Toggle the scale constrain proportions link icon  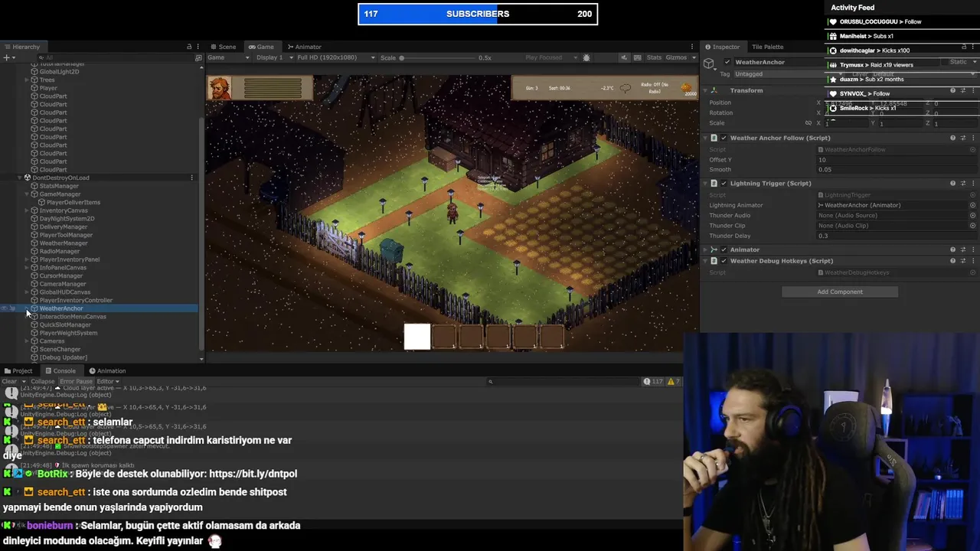coord(808,122)
